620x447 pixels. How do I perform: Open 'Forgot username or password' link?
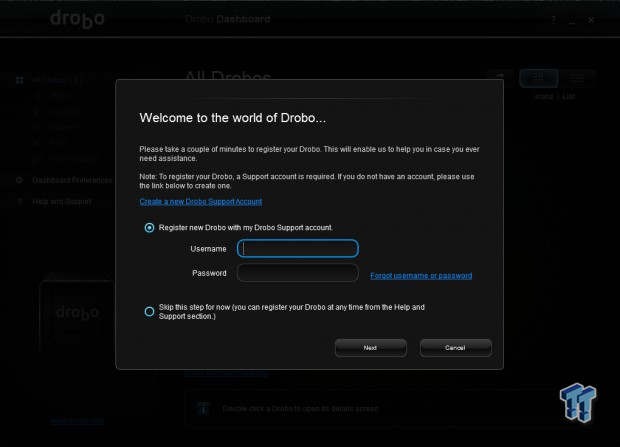point(421,276)
